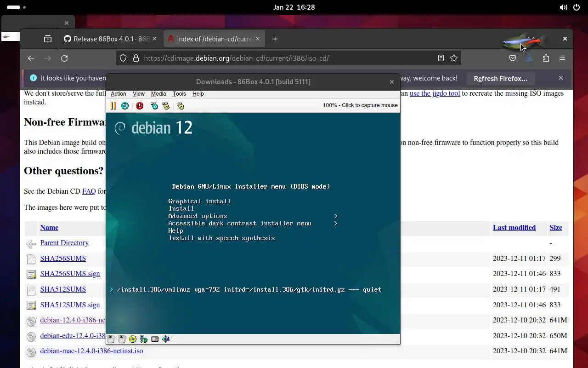Sort listing by Last modified

click(x=514, y=228)
